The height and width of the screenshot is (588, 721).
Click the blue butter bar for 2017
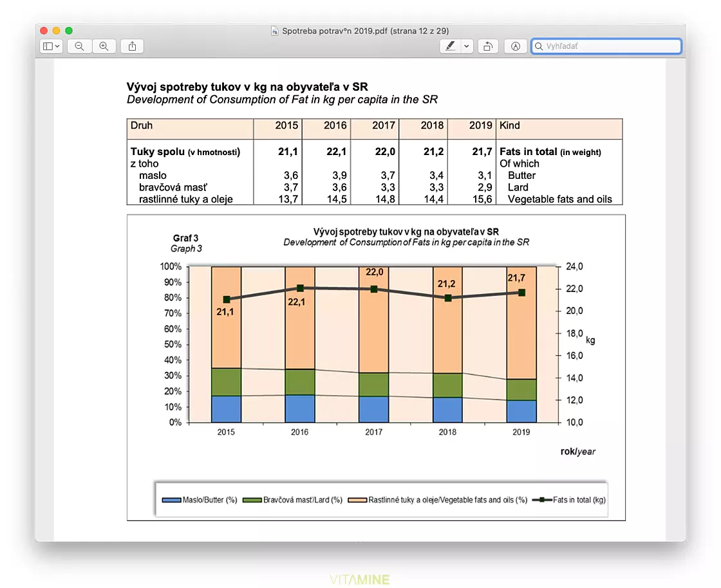point(374,409)
